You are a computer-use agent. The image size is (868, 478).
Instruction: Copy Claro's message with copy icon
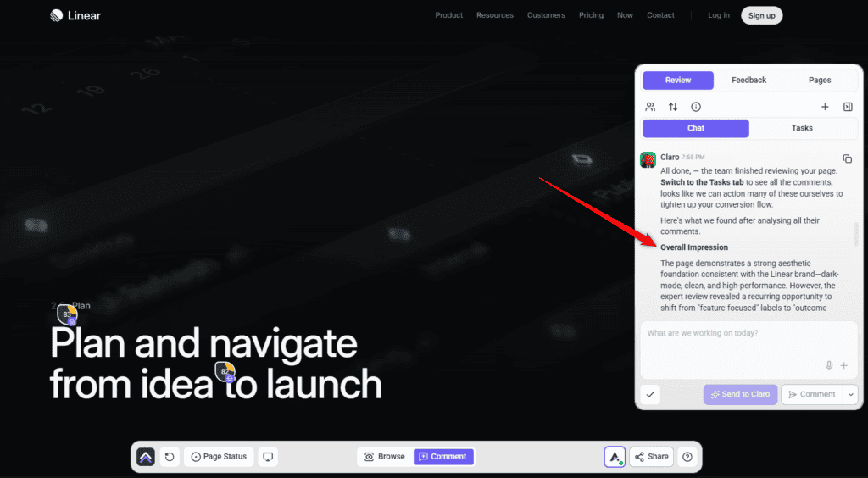tap(847, 158)
